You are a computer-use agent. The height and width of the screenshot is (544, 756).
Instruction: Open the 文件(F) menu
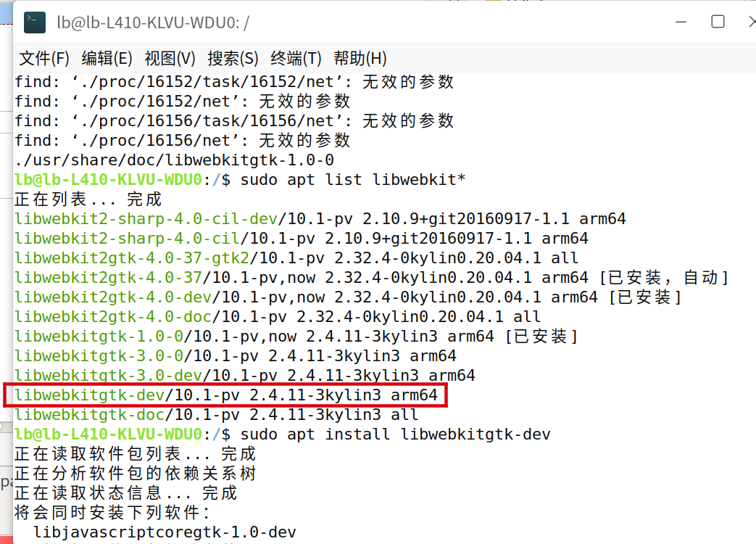point(44,58)
